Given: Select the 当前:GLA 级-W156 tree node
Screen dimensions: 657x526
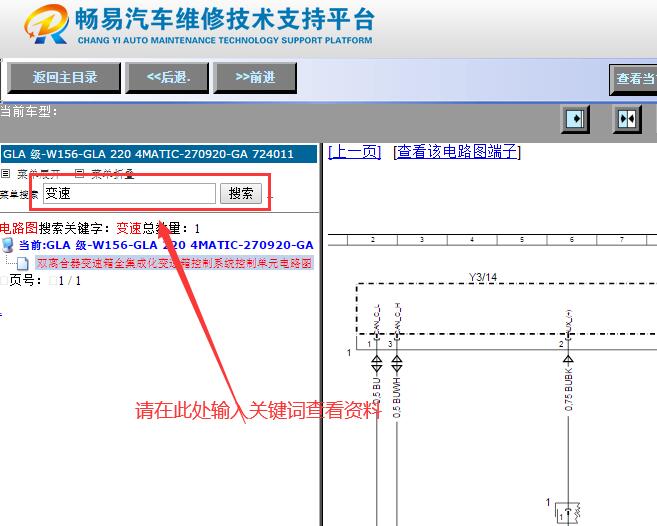Looking at the screenshot, I should point(166,245).
